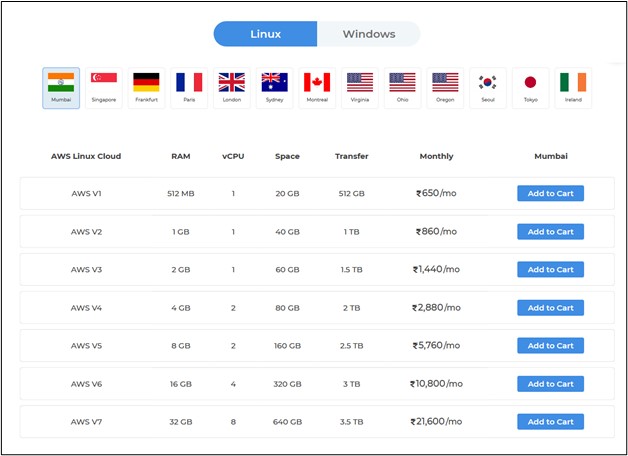628x456 pixels.
Task: Add AWS V4 plan to cart
Action: (x=550, y=308)
